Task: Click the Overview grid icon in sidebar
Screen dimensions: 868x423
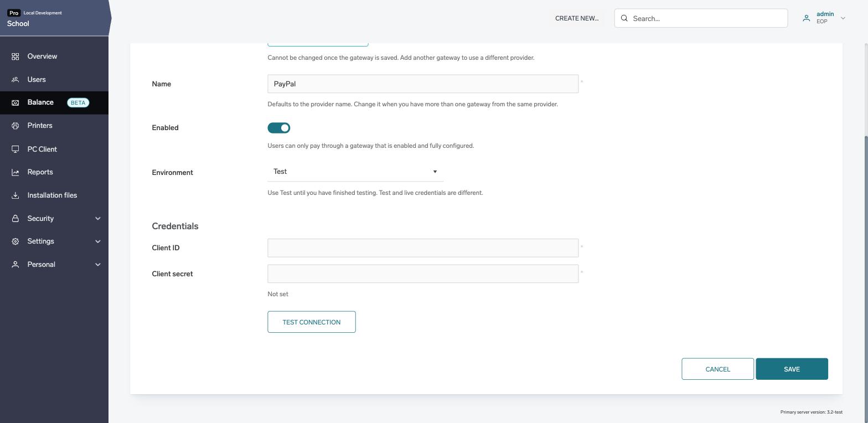Action: click(15, 56)
